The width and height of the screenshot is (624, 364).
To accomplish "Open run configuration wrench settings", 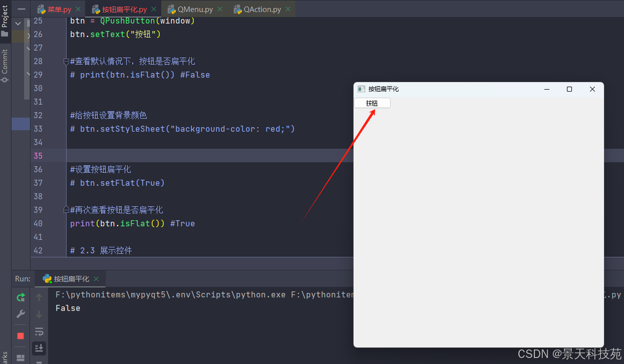I will point(21,314).
